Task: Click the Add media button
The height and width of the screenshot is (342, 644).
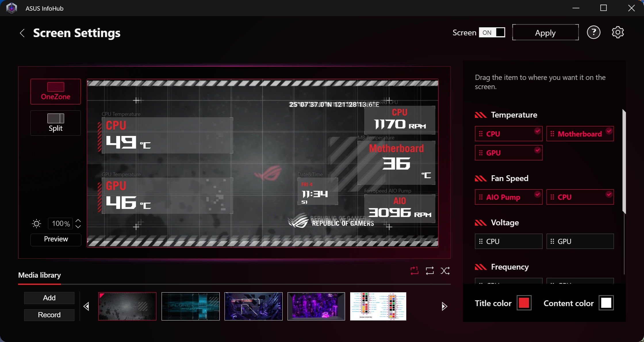Action: pyautogui.click(x=49, y=298)
